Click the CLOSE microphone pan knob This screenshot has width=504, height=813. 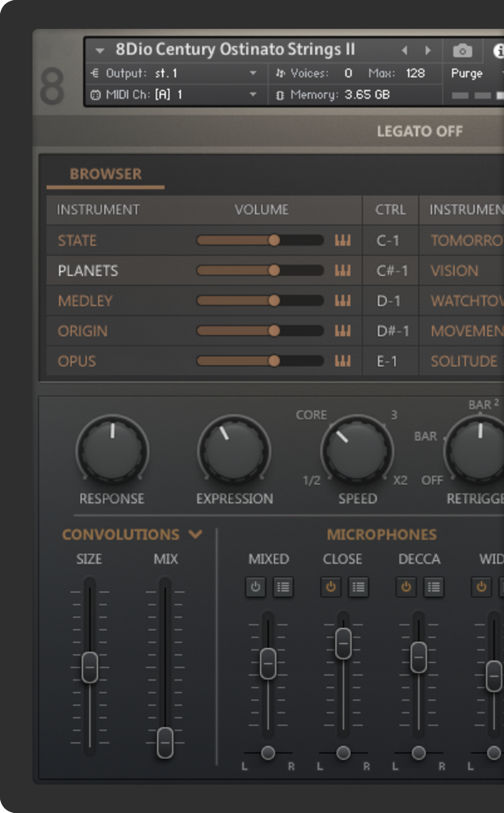(343, 753)
